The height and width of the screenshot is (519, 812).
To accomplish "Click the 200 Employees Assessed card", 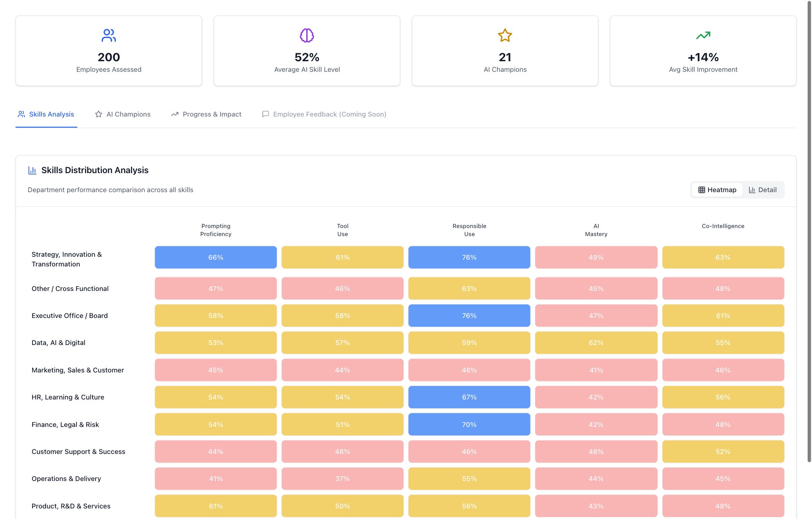I will click(x=109, y=51).
